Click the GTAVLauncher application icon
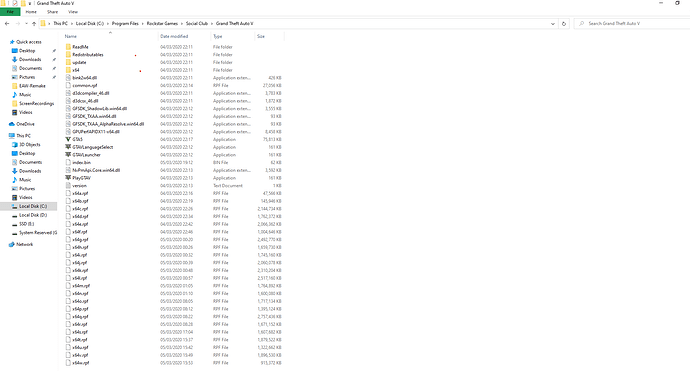Image resolution: width=690 pixels, height=371 pixels. 68,155
